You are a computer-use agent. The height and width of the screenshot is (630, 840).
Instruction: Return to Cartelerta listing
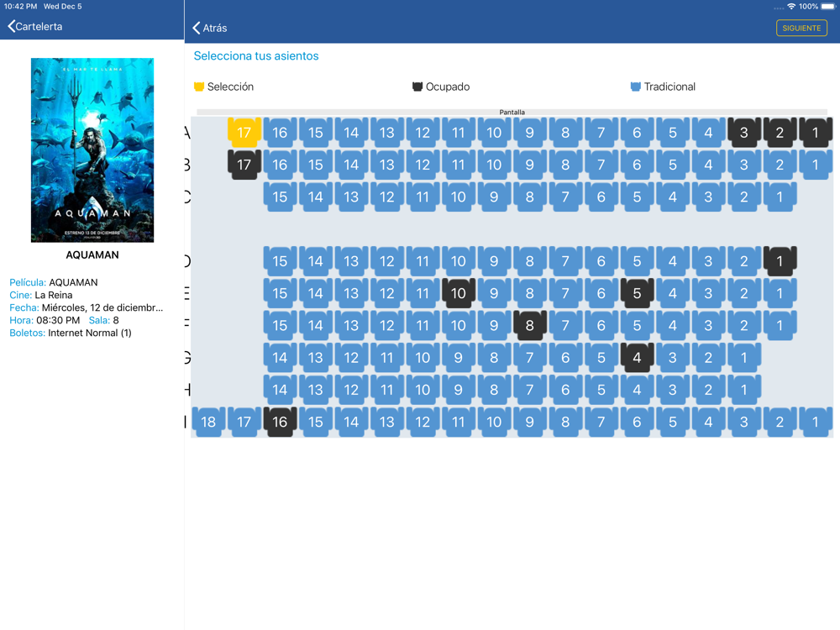click(35, 26)
